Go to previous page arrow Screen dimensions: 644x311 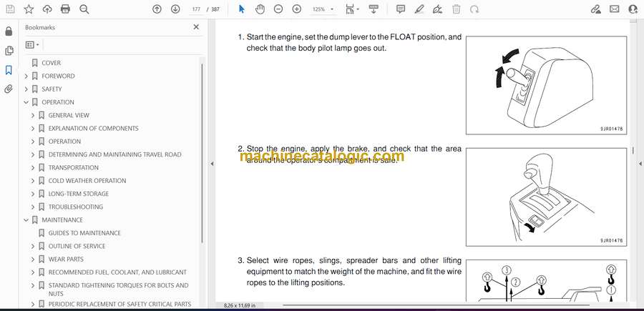157,9
